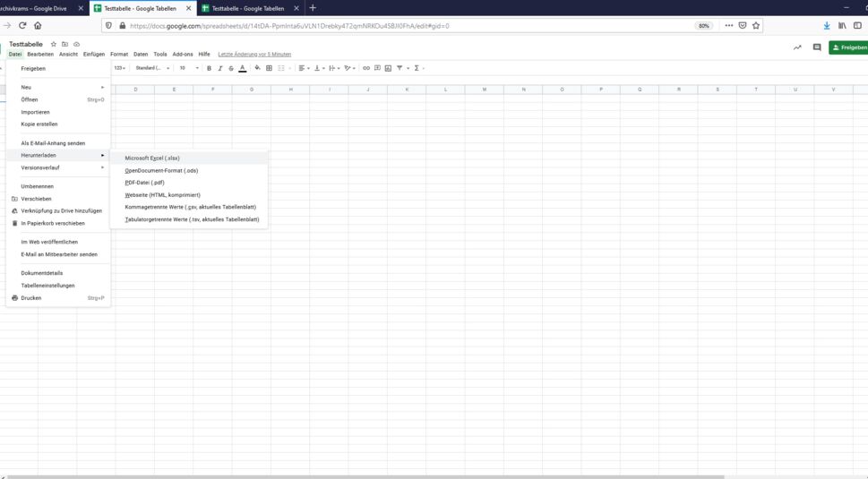Toggle bold formatting in the toolbar

[x=209, y=68]
